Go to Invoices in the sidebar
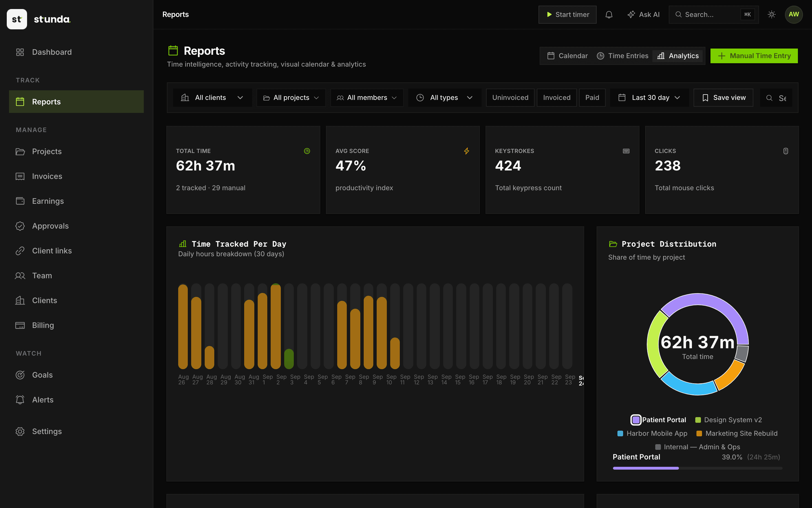Screen dimensions: 812x508 coord(76,176)
